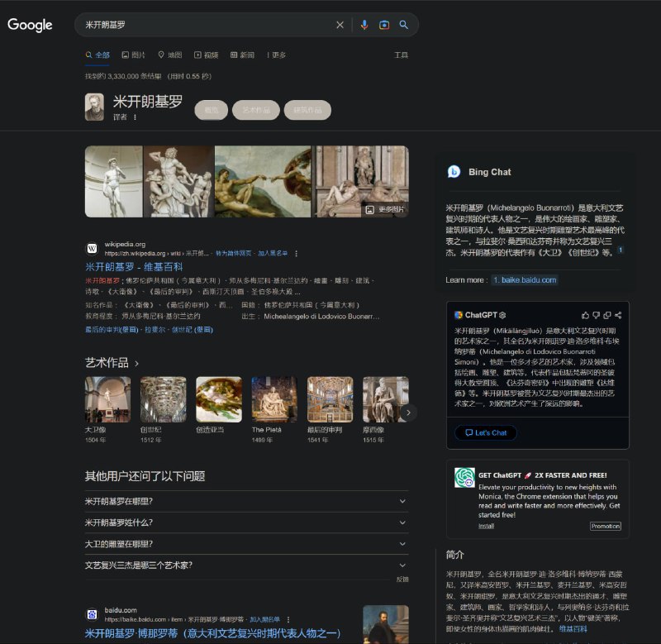
Task: Thumbs down the ChatGPT answer
Action: (x=596, y=315)
